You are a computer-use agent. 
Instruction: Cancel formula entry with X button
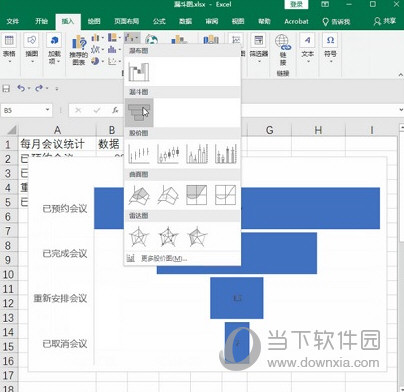tap(78, 110)
